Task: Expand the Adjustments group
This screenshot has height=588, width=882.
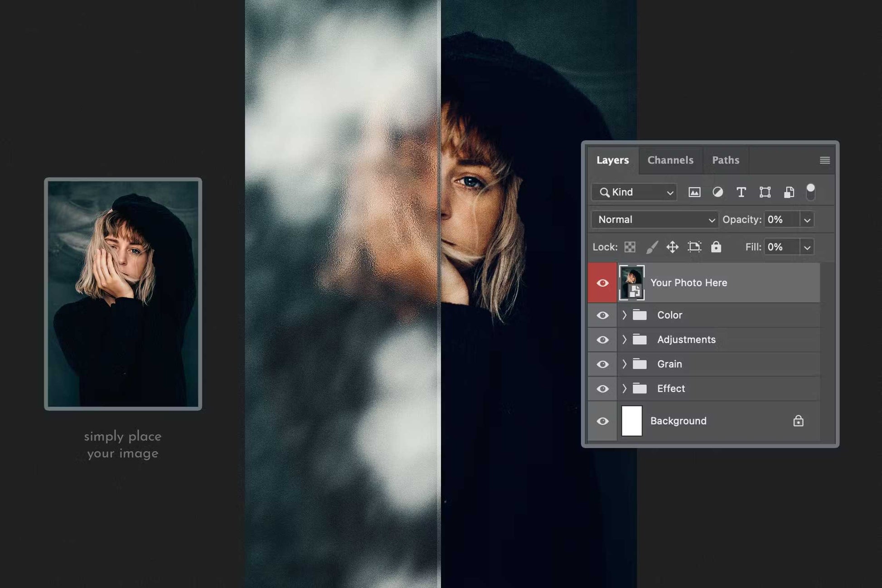Action: [624, 340]
